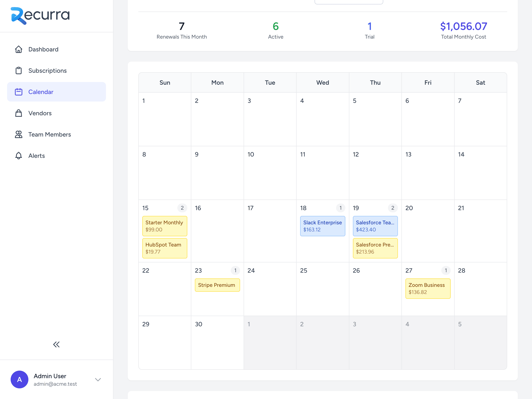Expand the Admin User account menu
532x399 pixels.
click(98, 379)
